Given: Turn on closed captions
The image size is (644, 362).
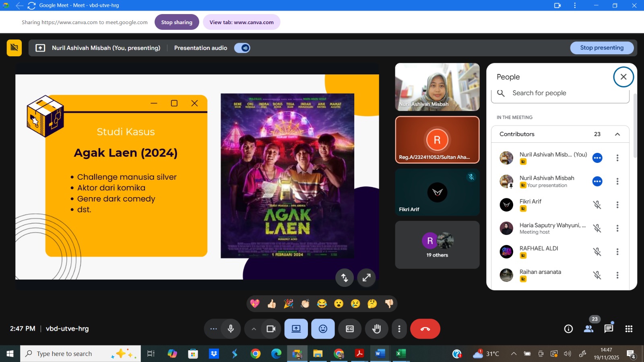Looking at the screenshot, I should (350, 329).
